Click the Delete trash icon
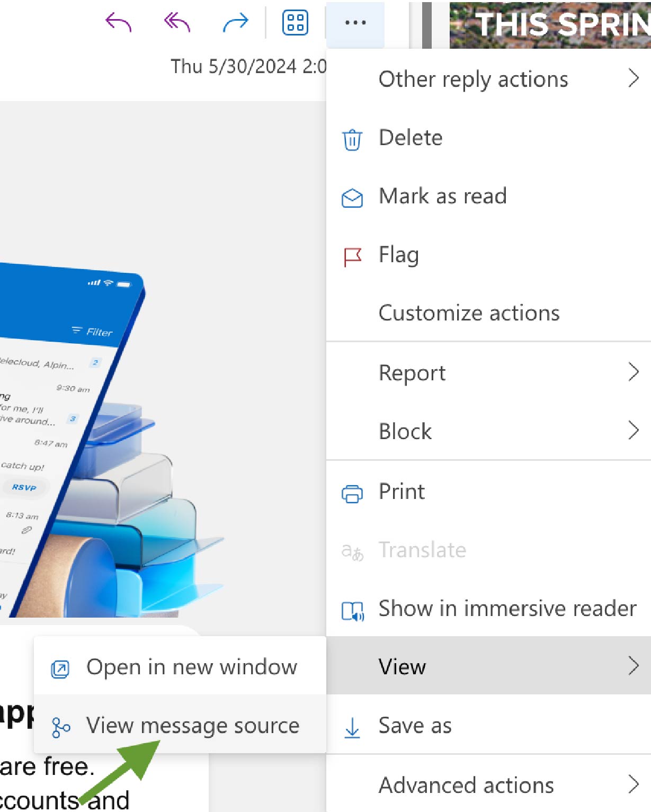Screen dimensions: 651x812 coord(352,139)
